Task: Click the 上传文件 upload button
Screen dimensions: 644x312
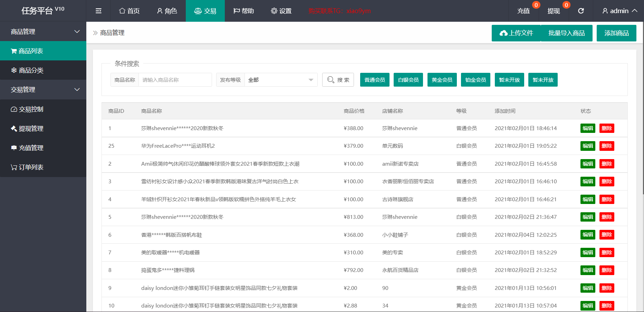Action: coord(516,33)
